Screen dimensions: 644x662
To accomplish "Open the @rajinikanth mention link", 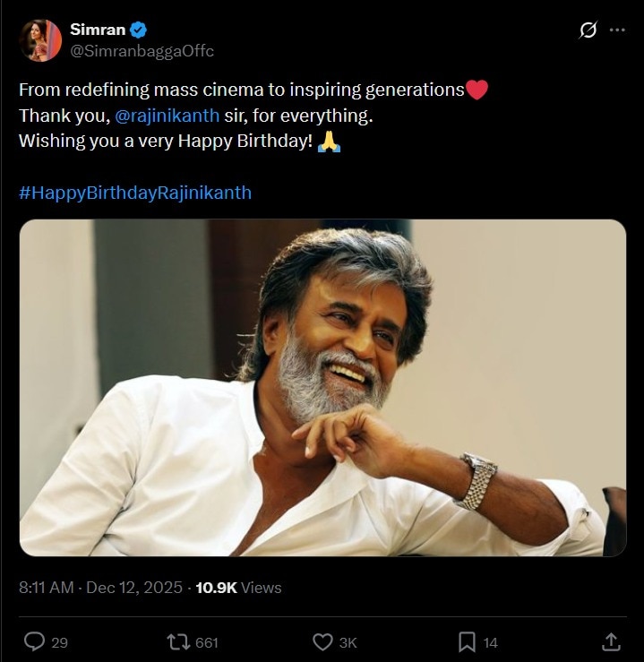I will 167,116.
